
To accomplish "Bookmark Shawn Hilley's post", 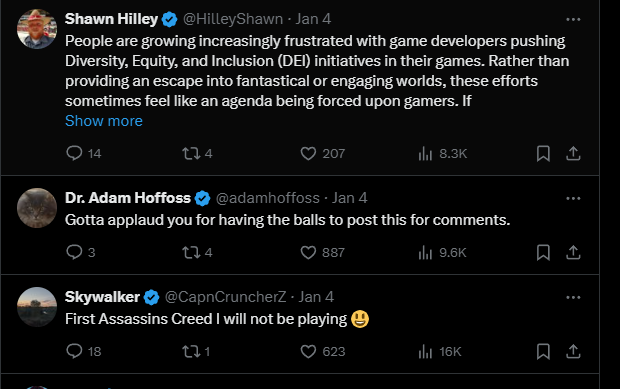I will click(x=543, y=153).
